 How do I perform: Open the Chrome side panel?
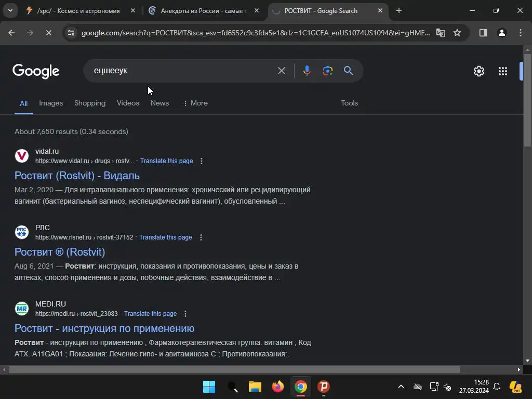coord(483,33)
